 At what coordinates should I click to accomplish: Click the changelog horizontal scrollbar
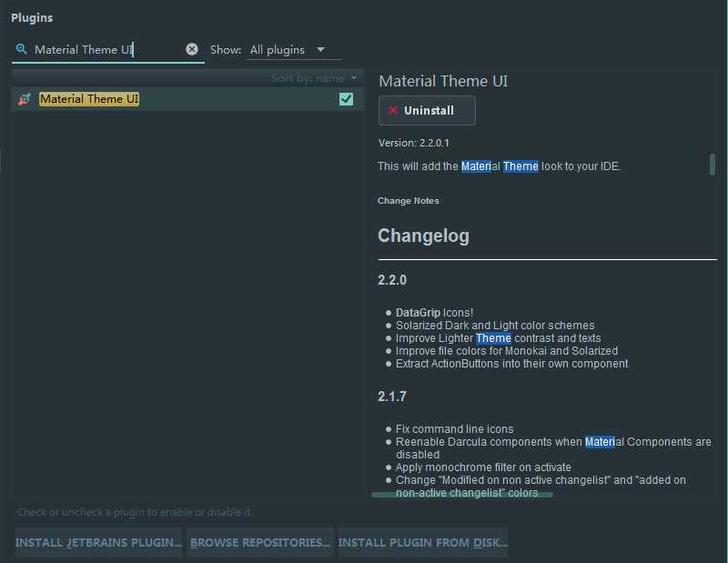point(462,495)
